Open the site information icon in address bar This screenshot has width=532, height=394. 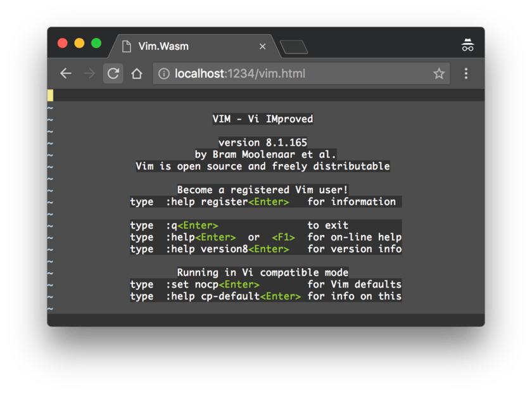(x=164, y=73)
